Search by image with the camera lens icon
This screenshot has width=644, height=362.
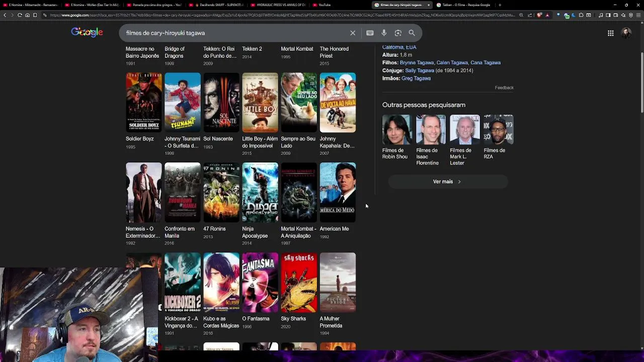(398, 33)
